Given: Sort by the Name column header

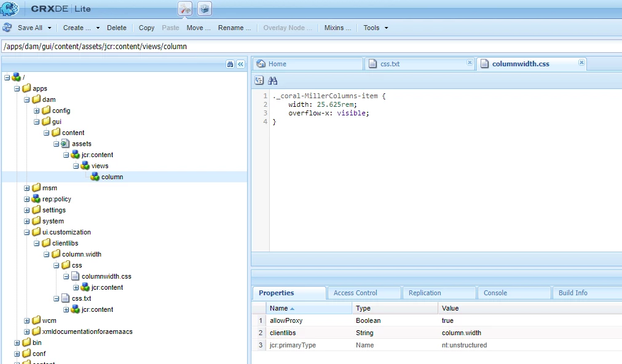Looking at the screenshot, I should pyautogui.click(x=309, y=308).
